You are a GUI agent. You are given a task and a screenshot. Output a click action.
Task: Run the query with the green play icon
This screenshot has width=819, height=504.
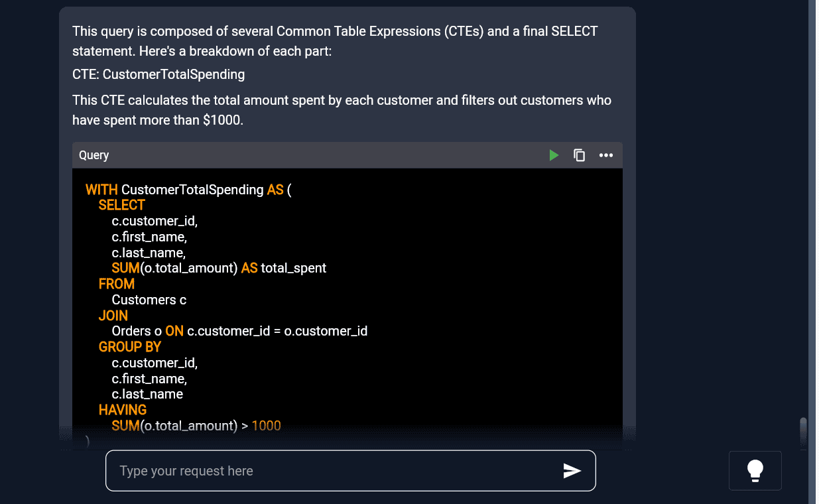(554, 155)
